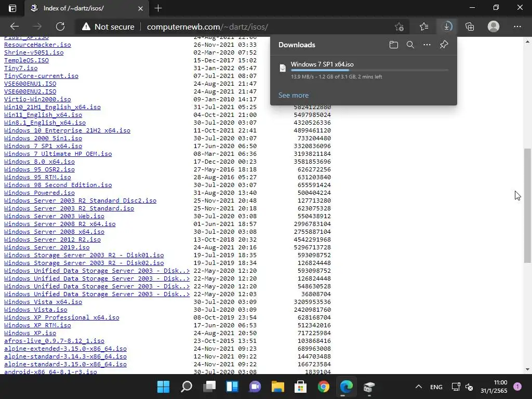Click the address bar URL
Image resolution: width=532 pixels, height=399 pixels.
point(207,27)
